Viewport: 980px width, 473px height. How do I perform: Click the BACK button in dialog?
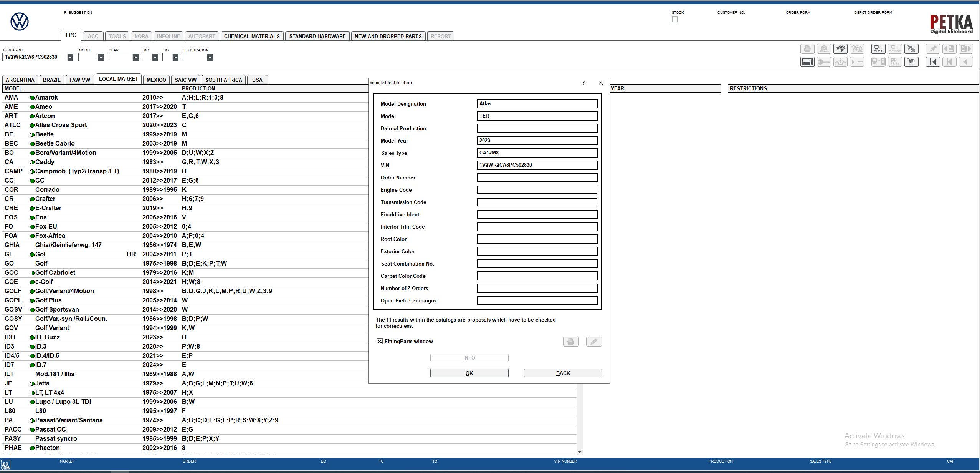pos(563,373)
